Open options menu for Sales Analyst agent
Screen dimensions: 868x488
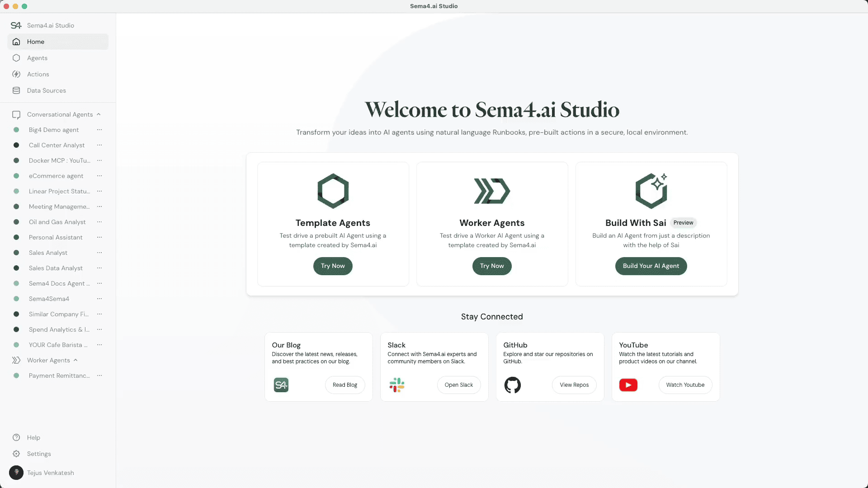coord(99,253)
